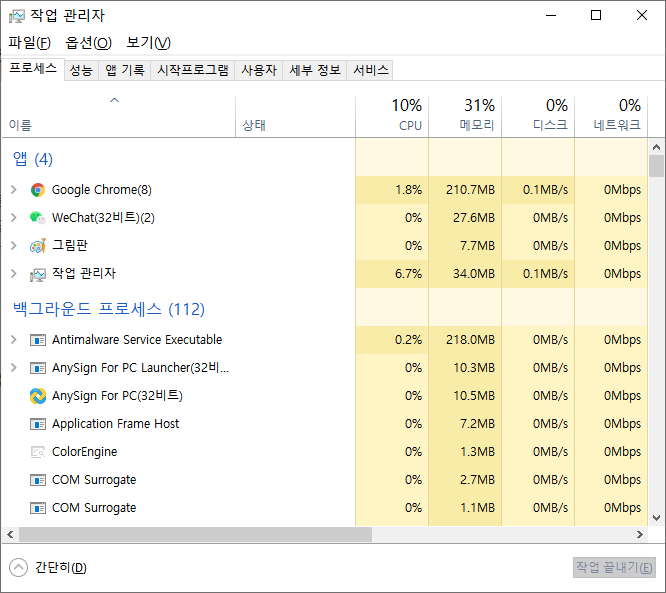666x593 pixels.
Task: Click the 작업 관리자 row icon in the apps list
Action: point(38,274)
